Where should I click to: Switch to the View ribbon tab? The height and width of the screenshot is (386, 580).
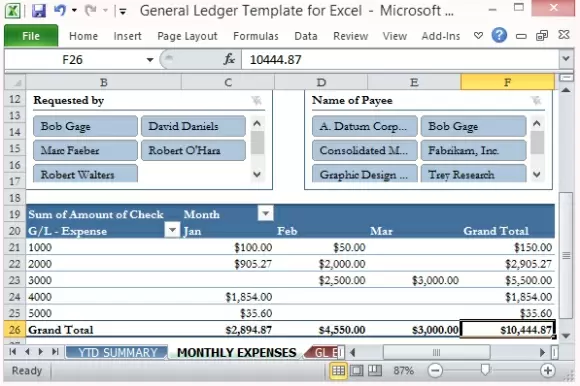tap(395, 36)
